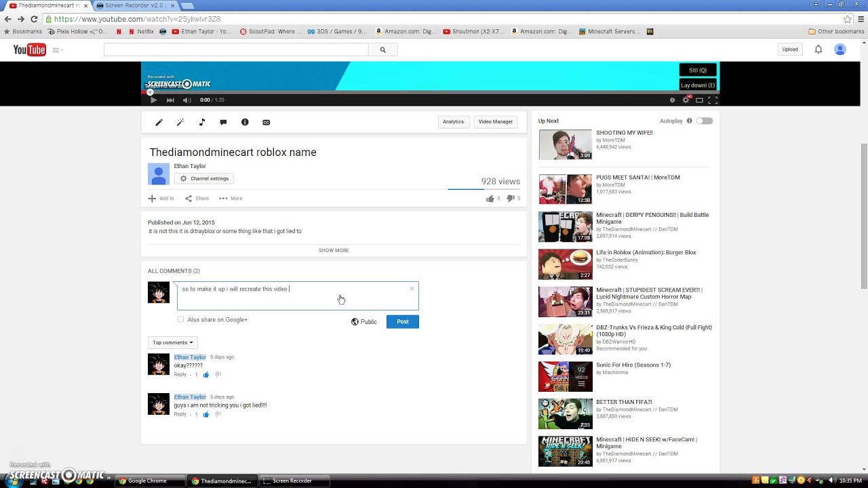Close the comment box with the X
The height and width of the screenshot is (488, 868).
412,289
